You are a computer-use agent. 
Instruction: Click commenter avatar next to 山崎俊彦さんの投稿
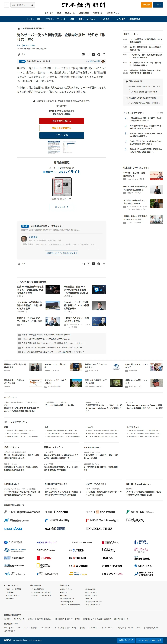(103, 61)
